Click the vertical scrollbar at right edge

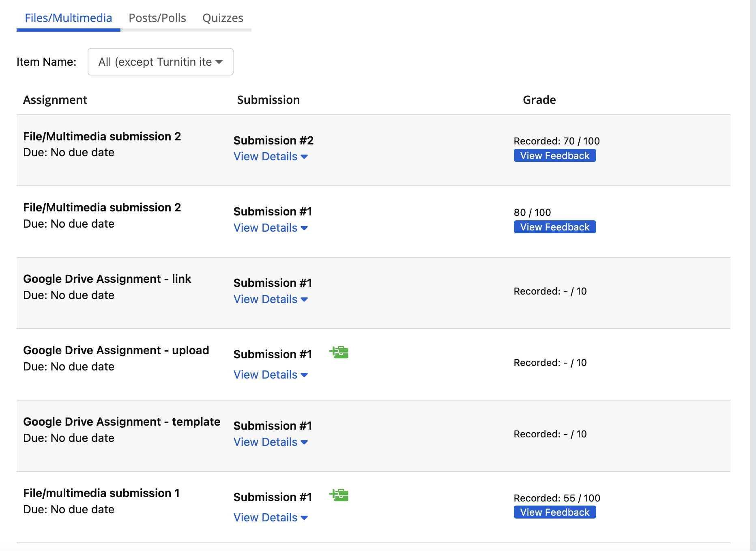(753, 275)
